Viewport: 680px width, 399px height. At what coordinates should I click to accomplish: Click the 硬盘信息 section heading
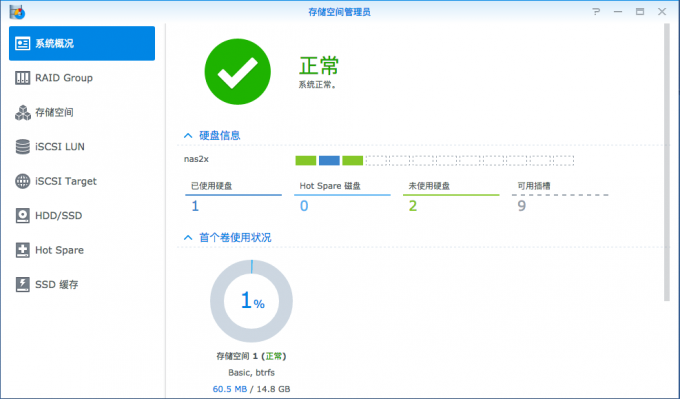pos(219,136)
